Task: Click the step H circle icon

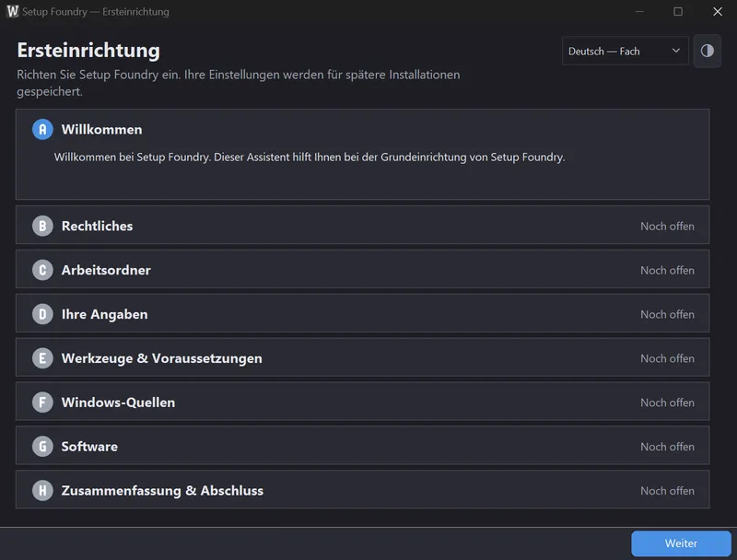Action: coord(42,491)
